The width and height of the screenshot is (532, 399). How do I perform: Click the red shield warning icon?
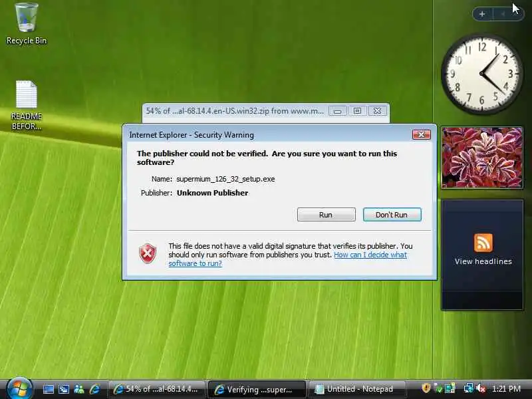(x=148, y=253)
